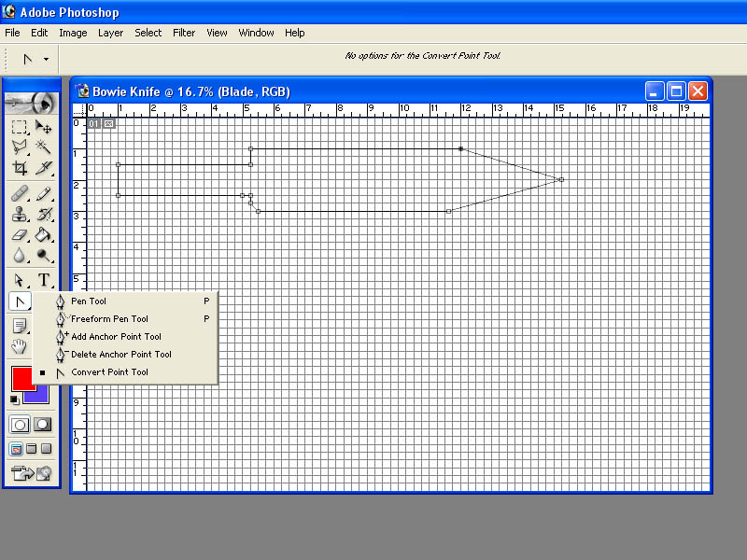This screenshot has width=747, height=560.
Task: Choose the Crop tool
Action: tap(20, 167)
